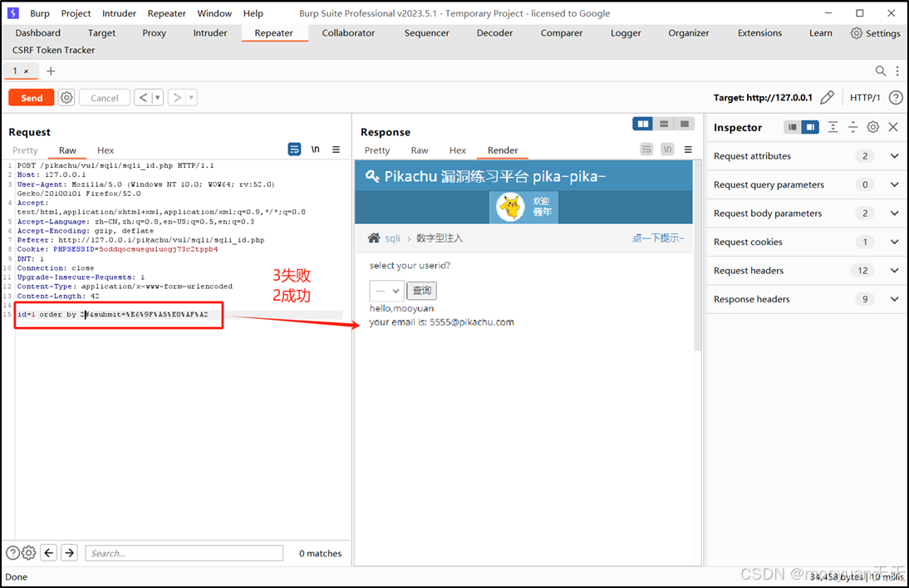909x588 pixels.
Task: Open the Burp menu
Action: tap(40, 13)
